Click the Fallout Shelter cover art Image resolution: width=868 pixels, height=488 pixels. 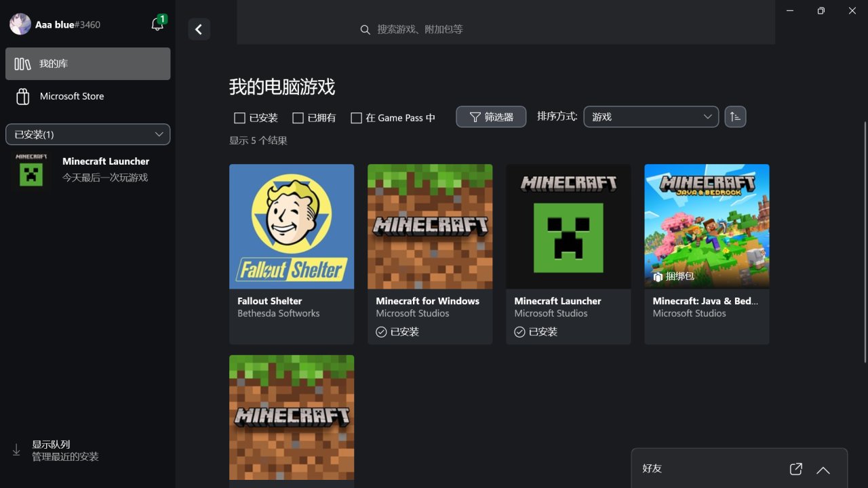292,226
